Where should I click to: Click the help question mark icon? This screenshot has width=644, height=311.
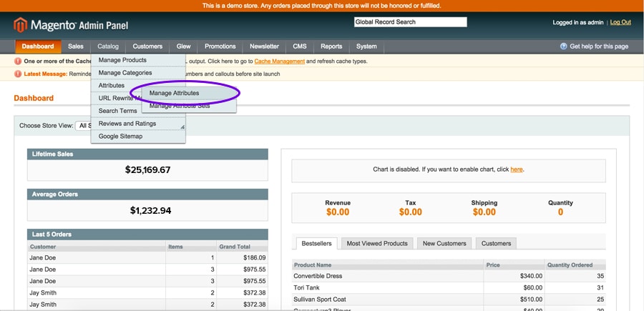coord(564,46)
